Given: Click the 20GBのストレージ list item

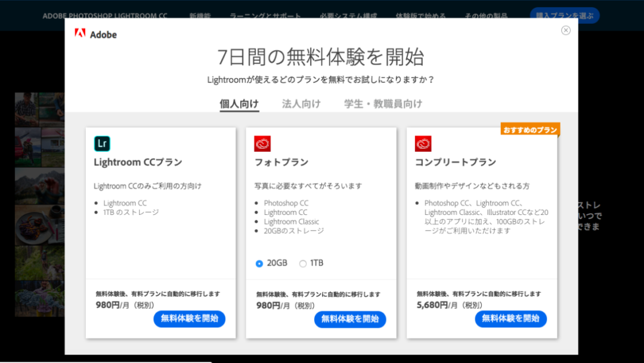Looking at the screenshot, I should click(x=293, y=230).
